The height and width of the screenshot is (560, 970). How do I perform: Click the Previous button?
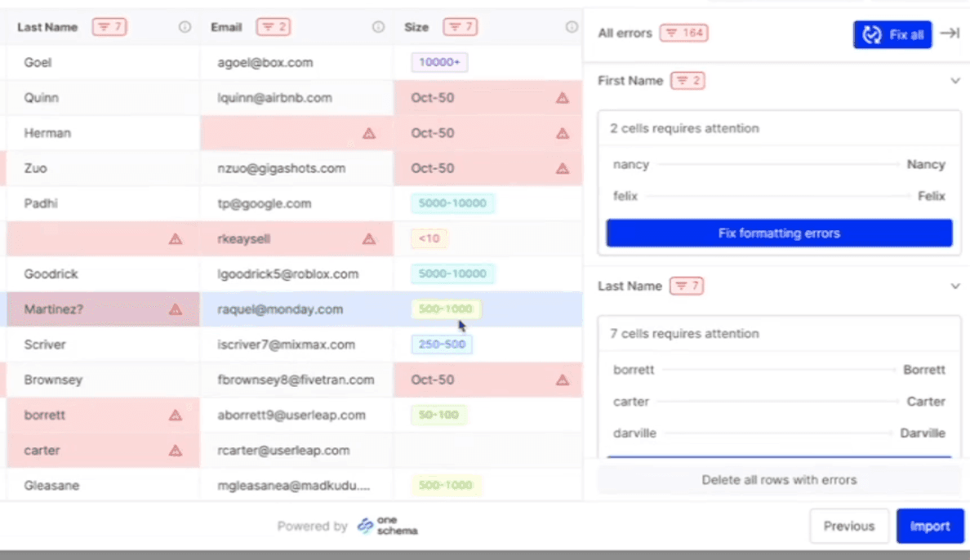(x=849, y=526)
